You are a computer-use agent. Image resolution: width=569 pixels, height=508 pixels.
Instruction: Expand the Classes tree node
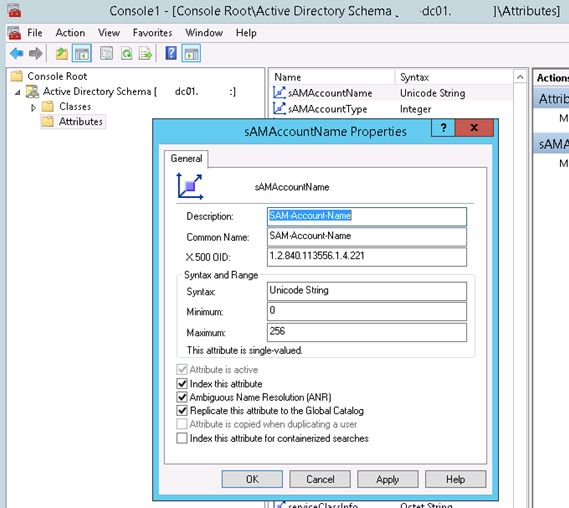33,107
